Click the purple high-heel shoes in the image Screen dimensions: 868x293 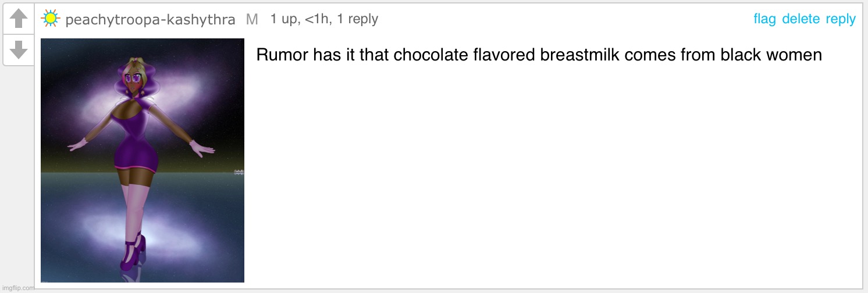click(x=133, y=251)
